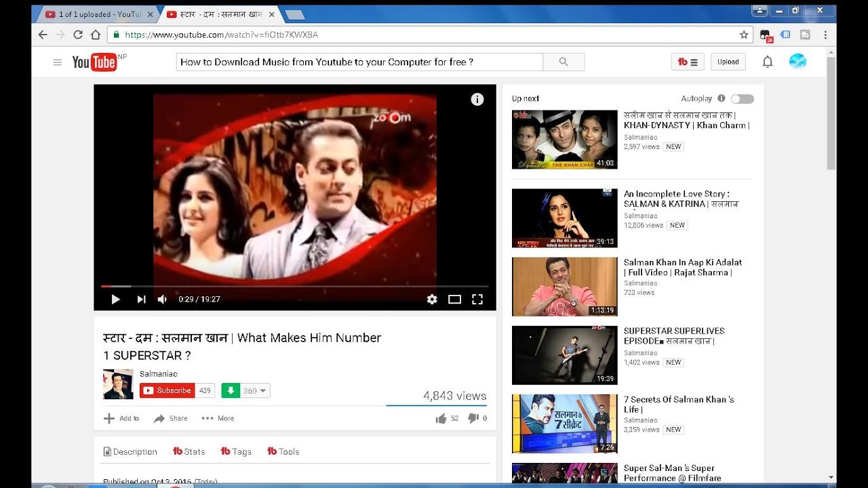
Task: Click the browser forward arrow
Action: click(x=60, y=35)
